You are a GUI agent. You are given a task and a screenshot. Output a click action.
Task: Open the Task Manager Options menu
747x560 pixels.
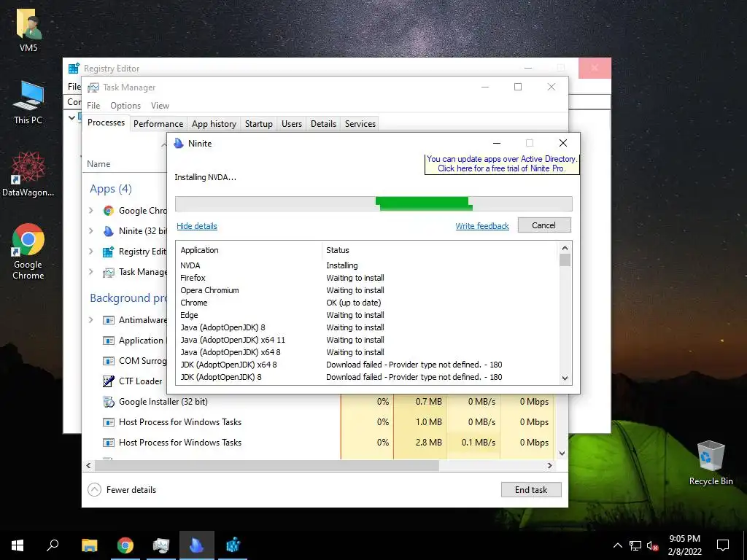coord(125,106)
